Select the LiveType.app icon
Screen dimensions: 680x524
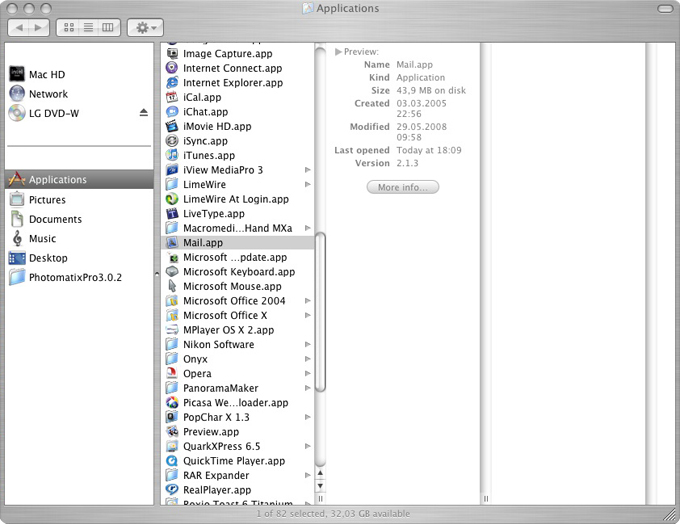pos(172,213)
